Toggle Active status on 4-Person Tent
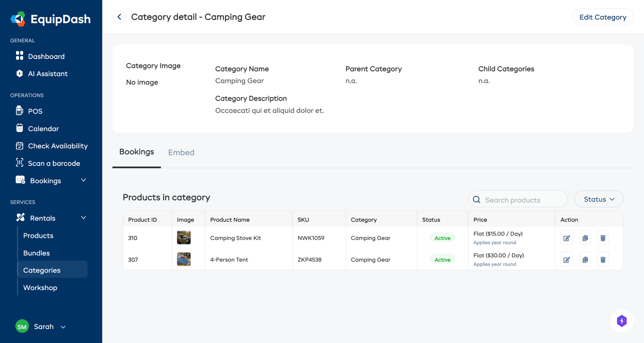 pos(442,259)
